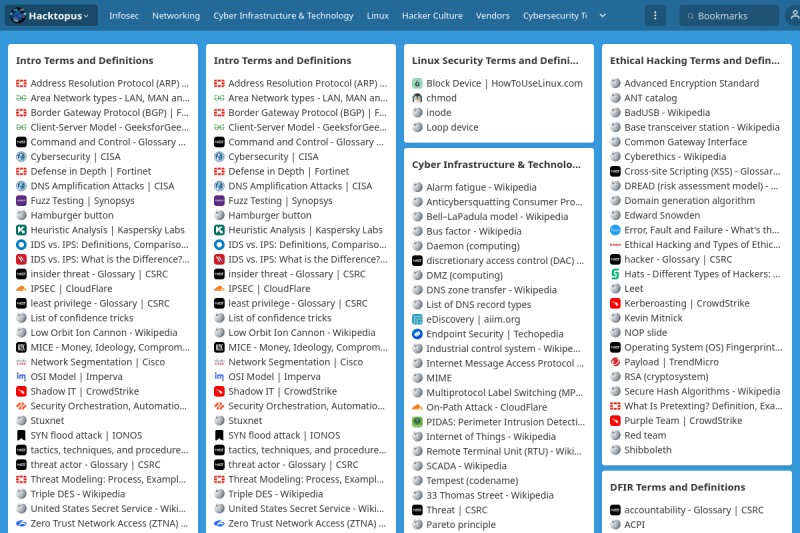Click the user profile icon in the header
800x533 pixels.
point(794,15)
